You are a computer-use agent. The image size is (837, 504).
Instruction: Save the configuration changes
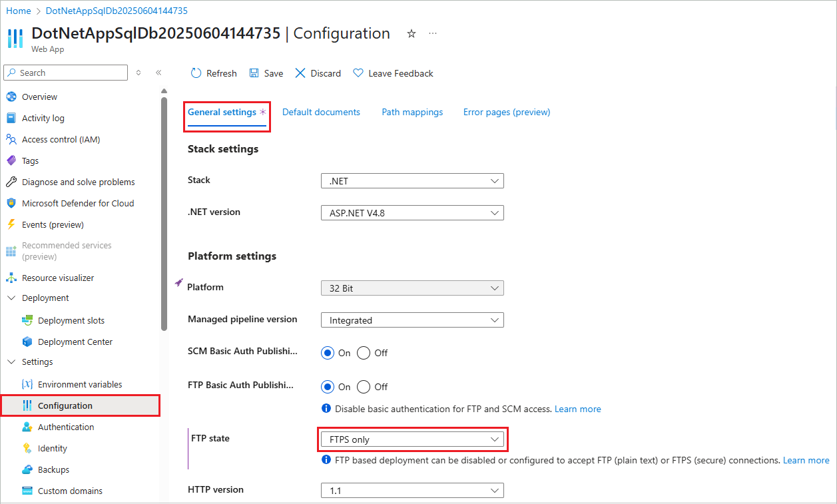coord(266,73)
